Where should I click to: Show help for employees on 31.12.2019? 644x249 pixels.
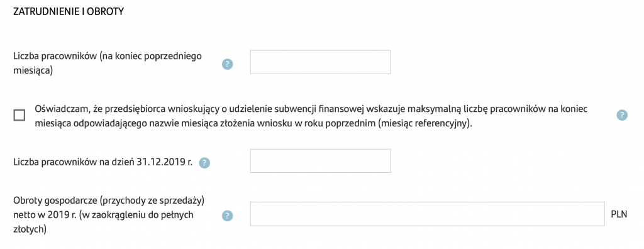tap(204, 163)
